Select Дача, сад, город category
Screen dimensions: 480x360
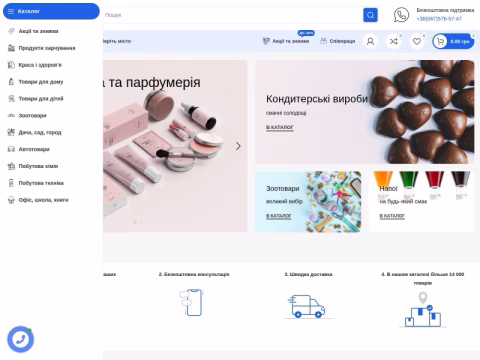40,132
